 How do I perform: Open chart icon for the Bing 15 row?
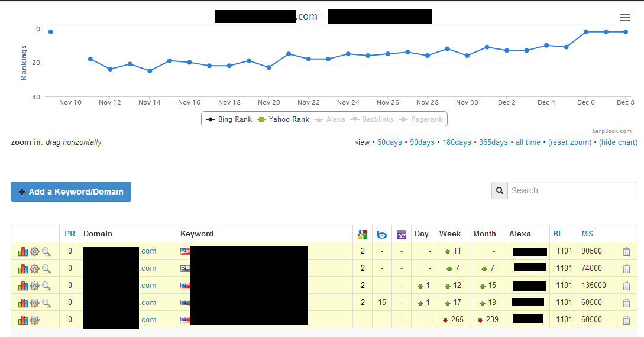pos(23,303)
